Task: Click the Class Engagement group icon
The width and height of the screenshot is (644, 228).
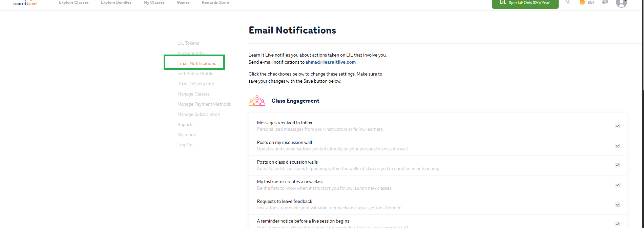Action: (x=257, y=101)
